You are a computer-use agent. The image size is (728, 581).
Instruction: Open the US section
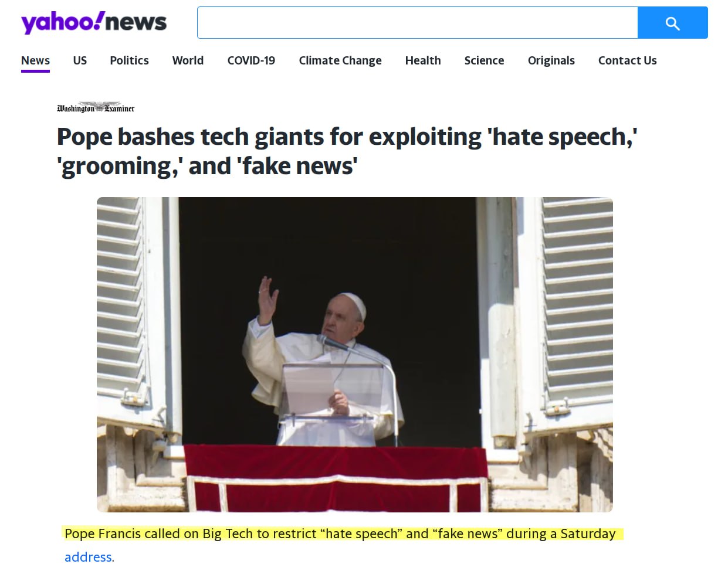pos(80,60)
